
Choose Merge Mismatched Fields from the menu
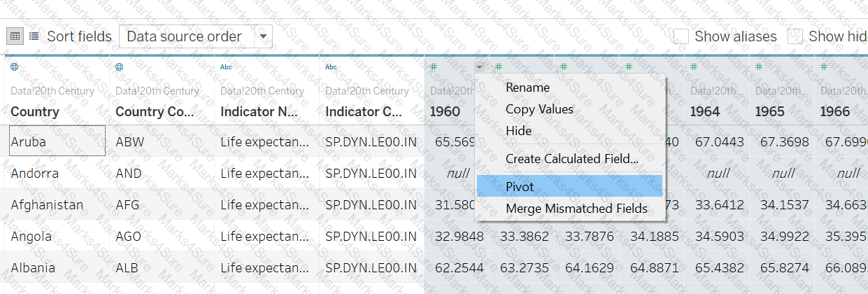pos(569,209)
